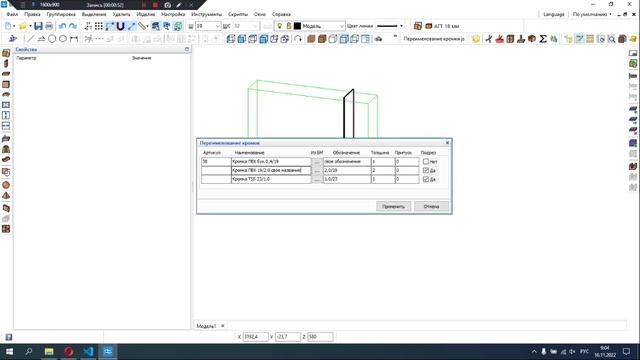Click the Language button

click(x=554, y=14)
